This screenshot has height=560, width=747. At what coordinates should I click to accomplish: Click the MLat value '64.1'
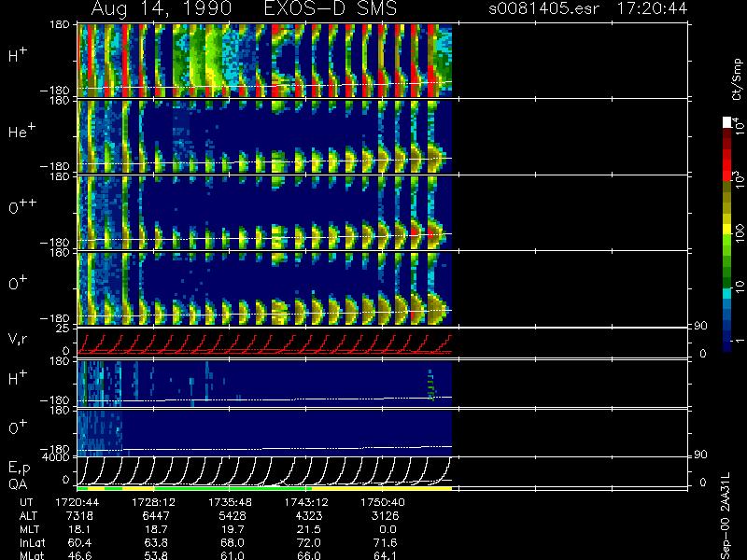click(386, 555)
